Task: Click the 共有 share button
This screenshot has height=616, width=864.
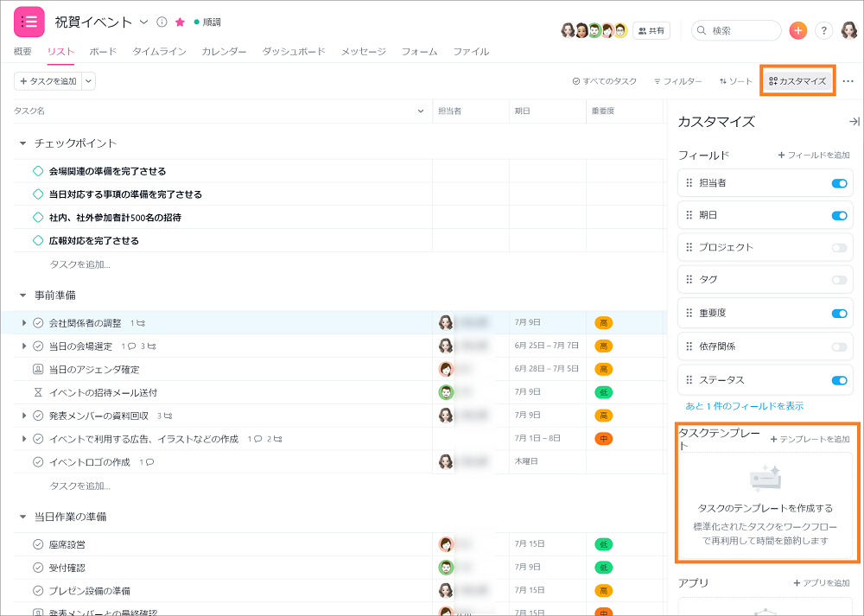Action: [651, 31]
